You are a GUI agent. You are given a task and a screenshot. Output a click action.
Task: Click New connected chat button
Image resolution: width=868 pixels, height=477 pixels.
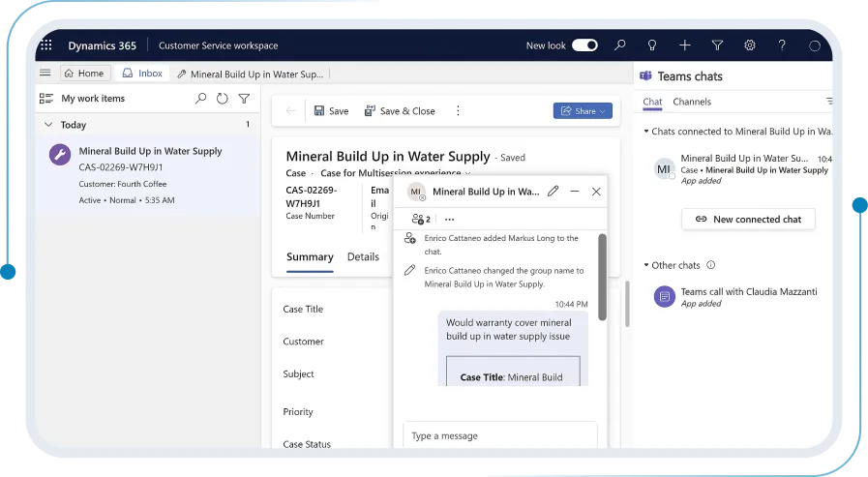[x=748, y=219]
